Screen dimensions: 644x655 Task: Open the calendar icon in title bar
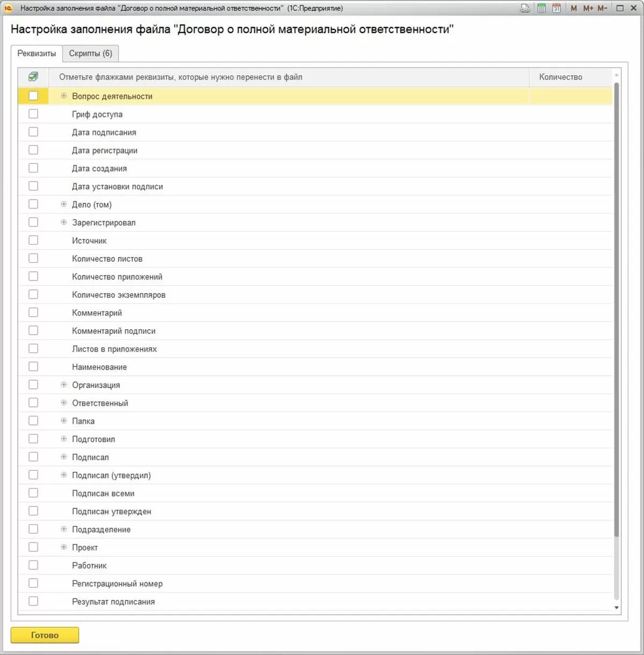pyautogui.click(x=557, y=8)
